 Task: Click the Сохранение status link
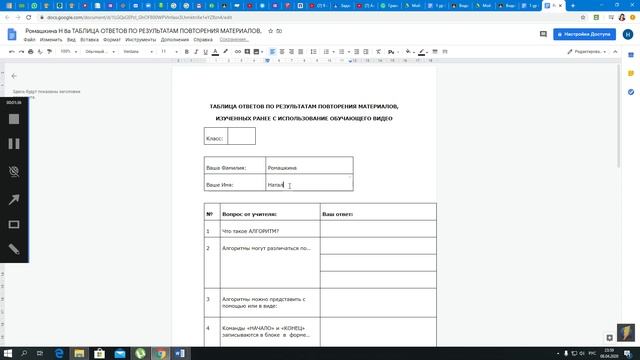(x=234, y=40)
